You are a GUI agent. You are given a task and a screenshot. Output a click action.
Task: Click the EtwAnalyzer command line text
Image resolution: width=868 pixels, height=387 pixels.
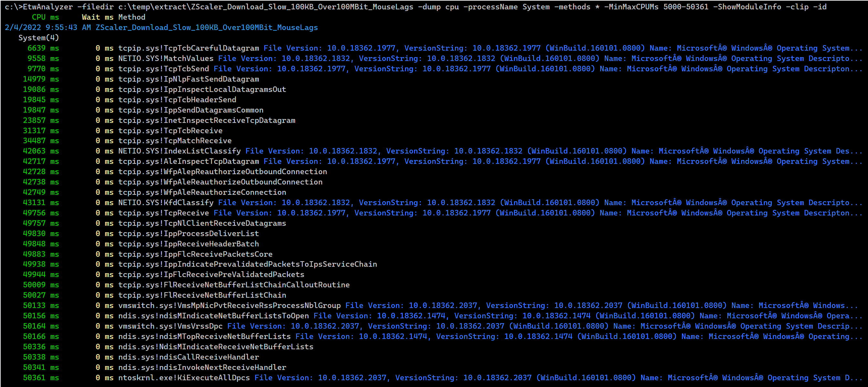[x=415, y=7]
